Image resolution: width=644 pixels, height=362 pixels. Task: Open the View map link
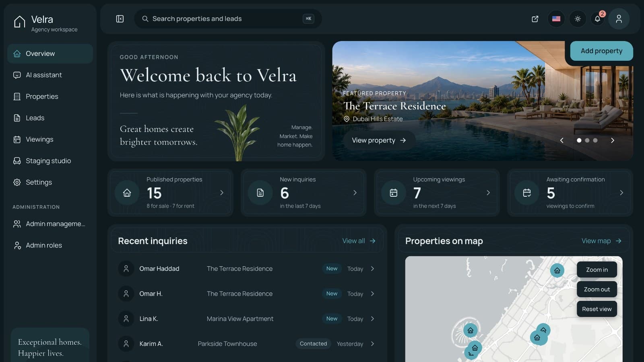(x=602, y=241)
